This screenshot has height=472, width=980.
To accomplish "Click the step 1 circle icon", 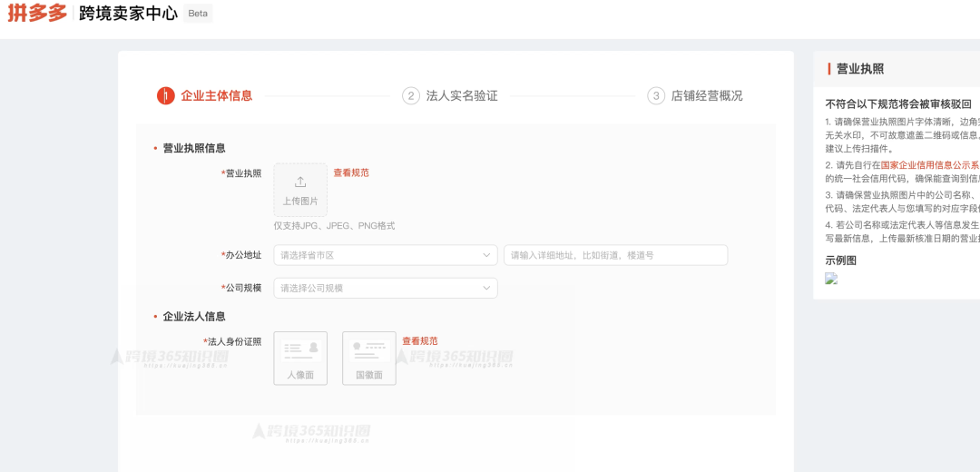I will (165, 95).
